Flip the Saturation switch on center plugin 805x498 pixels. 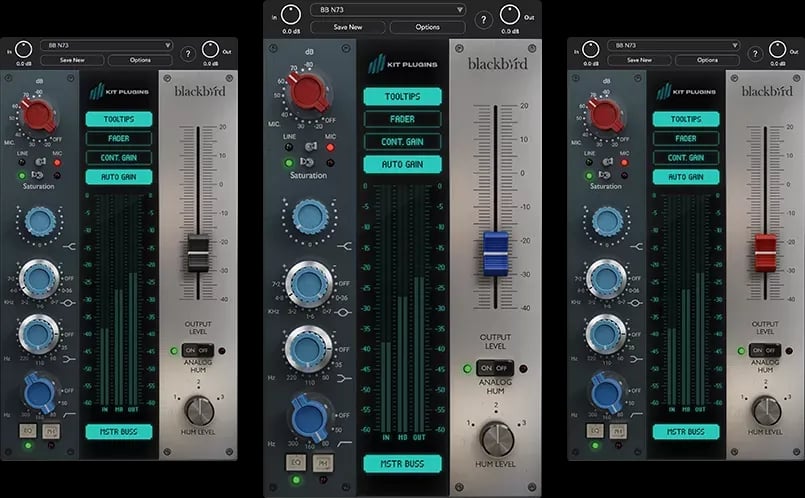pyautogui.click(x=306, y=162)
